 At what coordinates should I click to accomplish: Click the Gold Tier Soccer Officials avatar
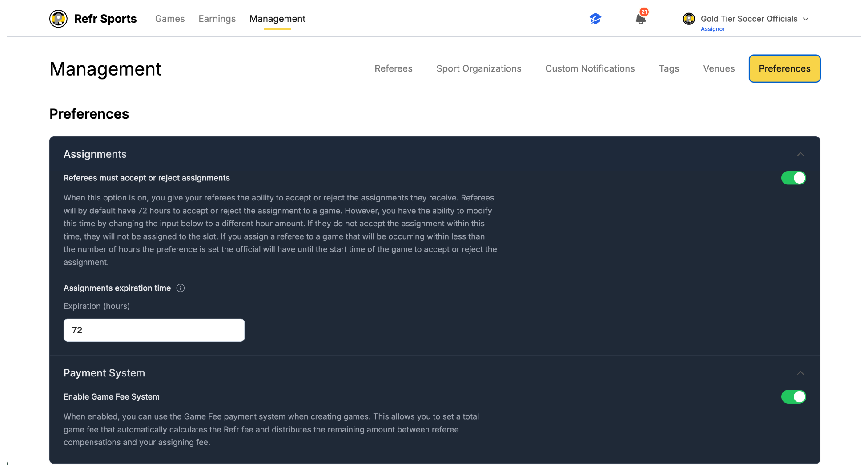(689, 19)
